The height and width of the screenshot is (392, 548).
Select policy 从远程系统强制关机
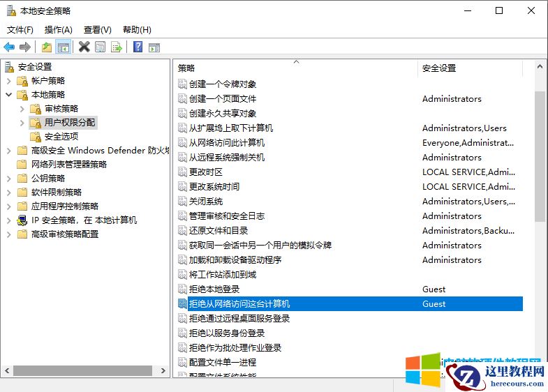227,158
